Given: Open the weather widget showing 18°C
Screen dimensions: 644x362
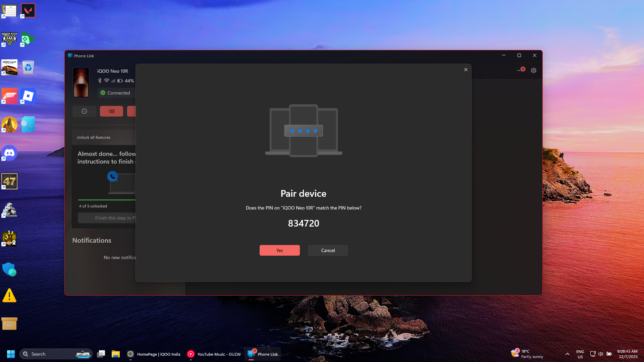Looking at the screenshot, I should (527, 354).
